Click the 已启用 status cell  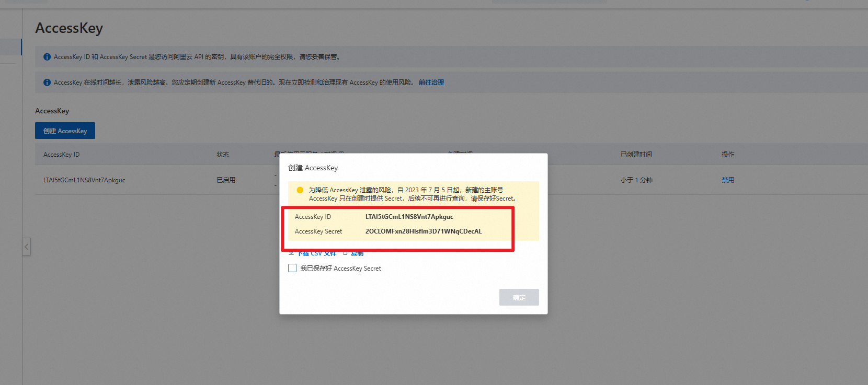(226, 180)
